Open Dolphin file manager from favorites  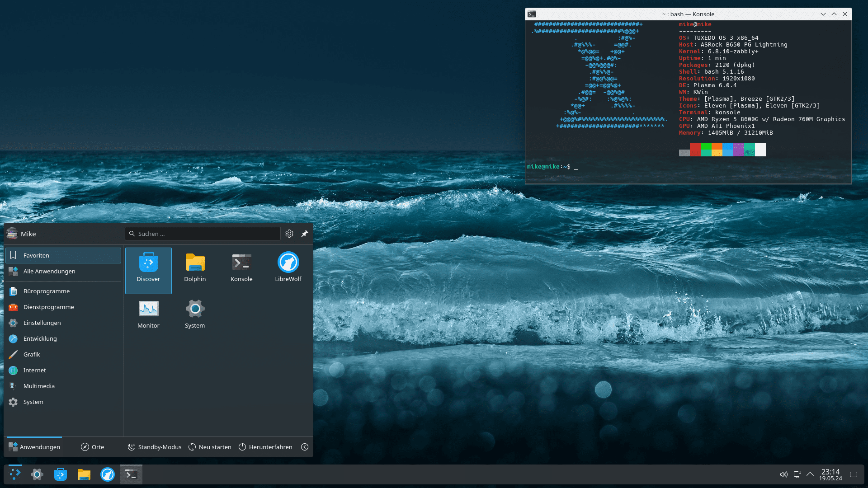(195, 270)
